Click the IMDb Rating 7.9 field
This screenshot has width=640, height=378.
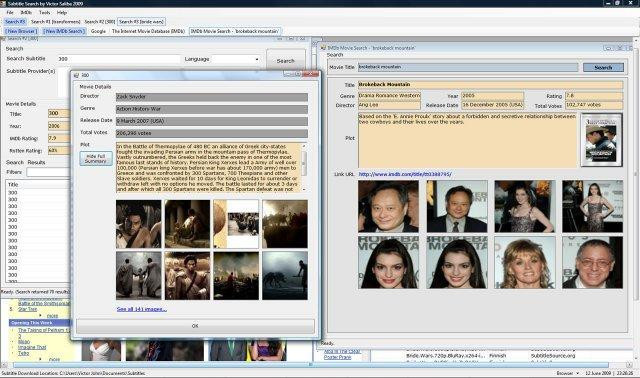59,138
